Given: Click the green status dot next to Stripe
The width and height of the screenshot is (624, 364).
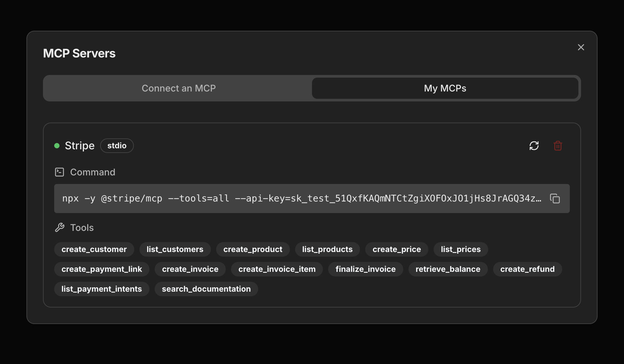Looking at the screenshot, I should click(x=58, y=146).
